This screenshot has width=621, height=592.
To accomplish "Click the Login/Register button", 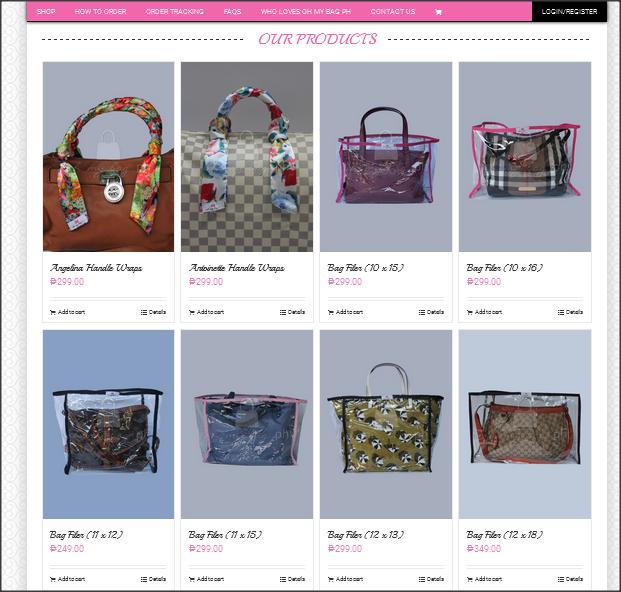I will (x=569, y=11).
